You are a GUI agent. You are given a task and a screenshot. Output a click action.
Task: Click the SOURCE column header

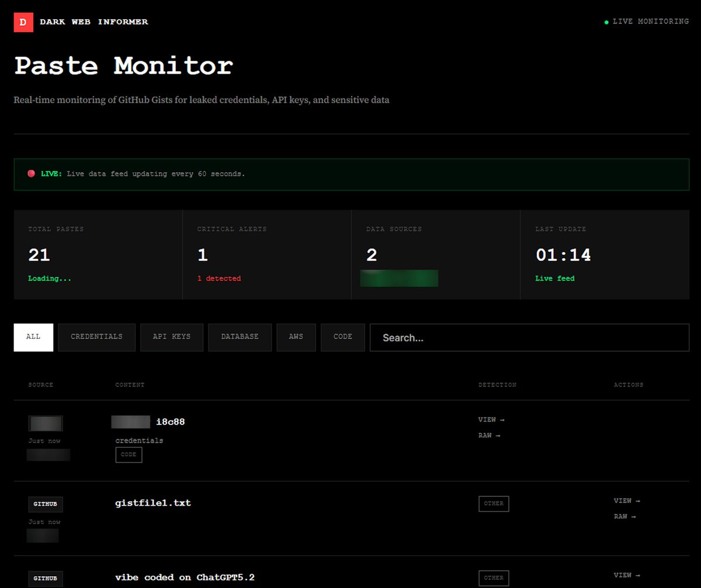coord(41,385)
